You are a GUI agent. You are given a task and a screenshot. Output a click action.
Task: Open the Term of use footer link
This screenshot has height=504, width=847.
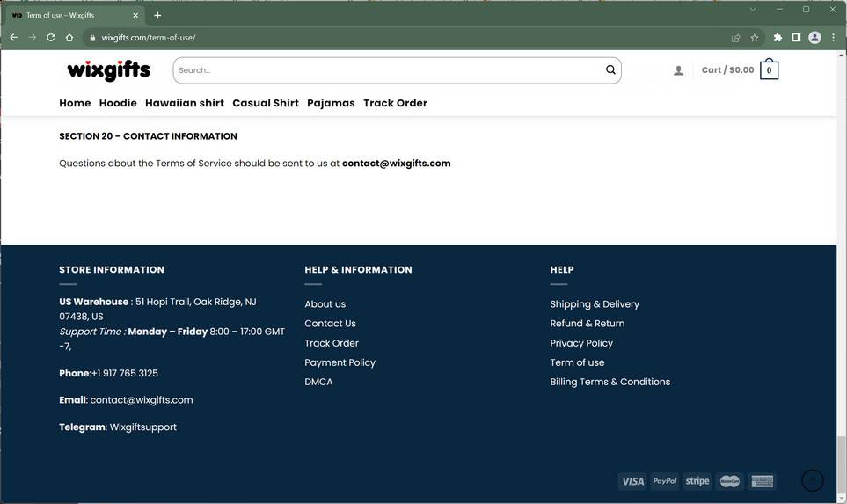click(577, 362)
